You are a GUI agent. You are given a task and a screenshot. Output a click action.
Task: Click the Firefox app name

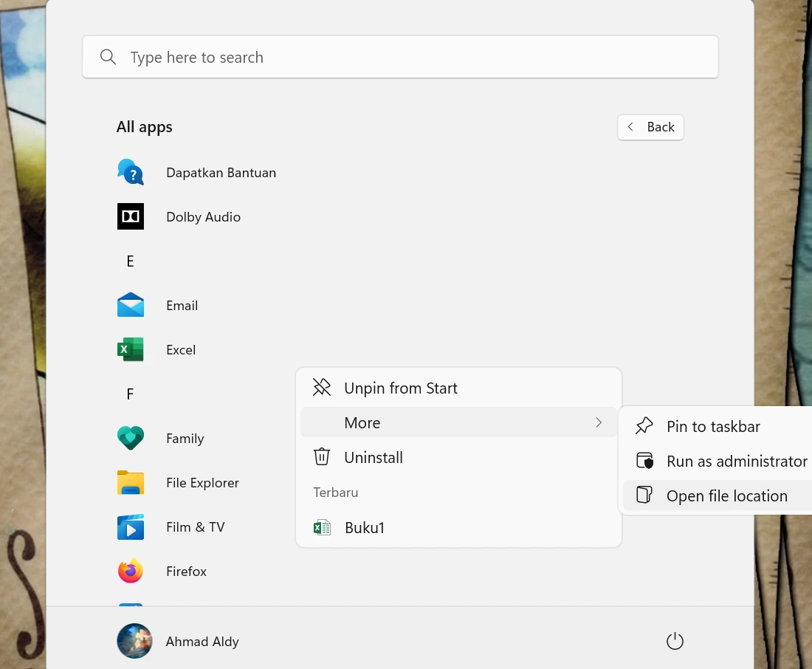pos(187,571)
